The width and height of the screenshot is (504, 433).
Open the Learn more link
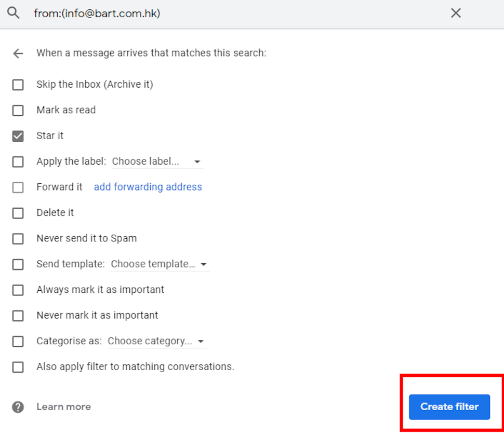(63, 407)
